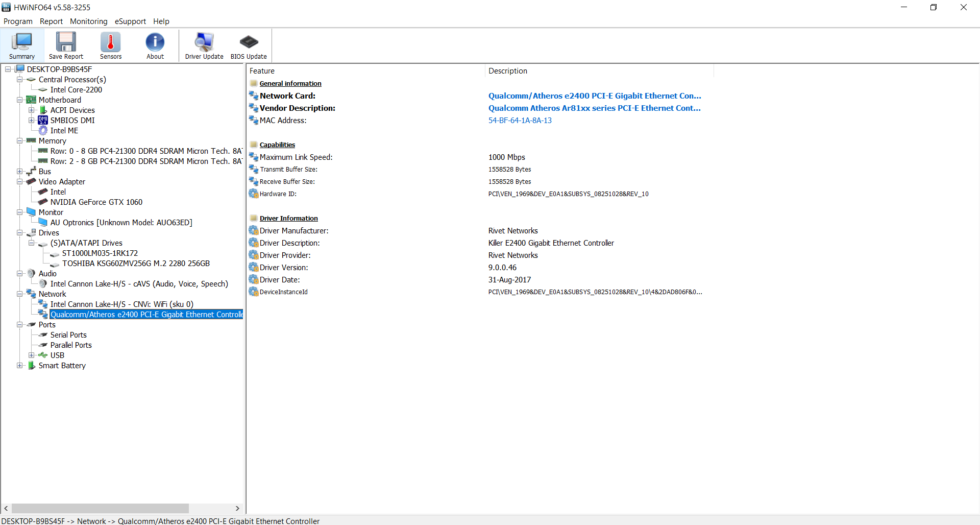Click the Driver Date 31-Aug-2017 value
The image size is (980, 525).
509,279
